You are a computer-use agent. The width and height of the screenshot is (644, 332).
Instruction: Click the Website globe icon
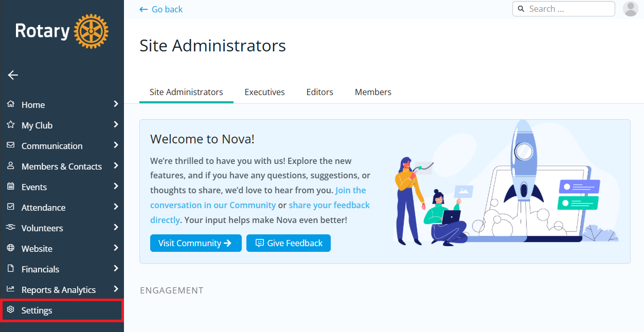[x=10, y=248]
